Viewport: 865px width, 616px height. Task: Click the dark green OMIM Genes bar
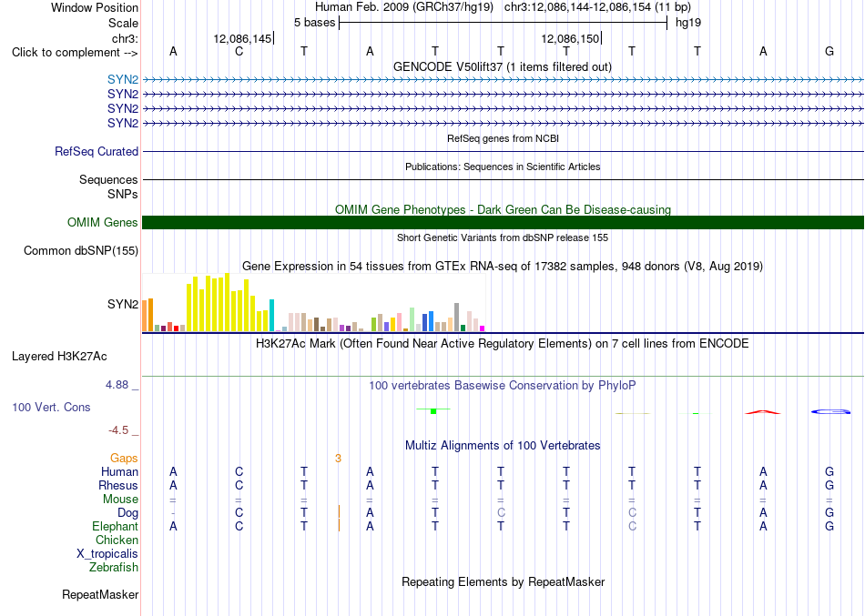[503, 222]
